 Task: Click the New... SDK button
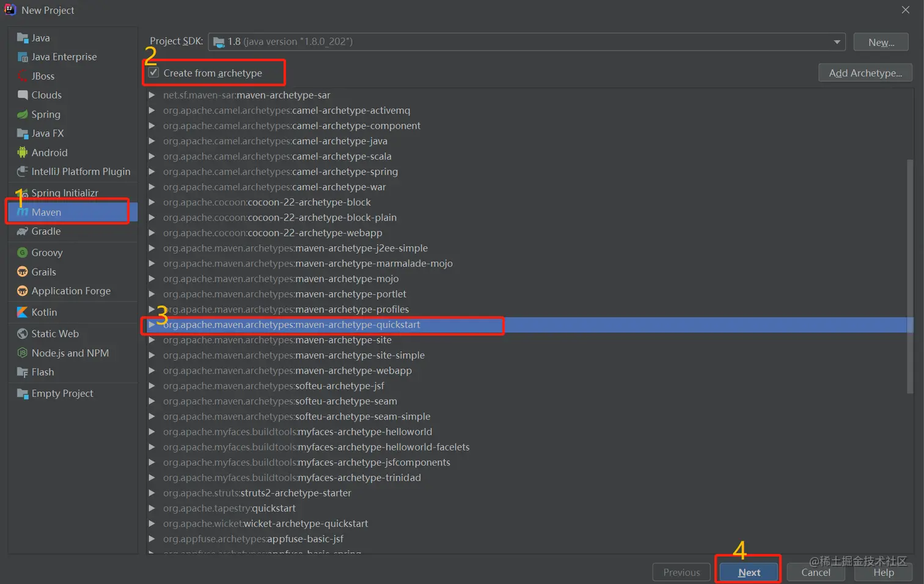(881, 42)
